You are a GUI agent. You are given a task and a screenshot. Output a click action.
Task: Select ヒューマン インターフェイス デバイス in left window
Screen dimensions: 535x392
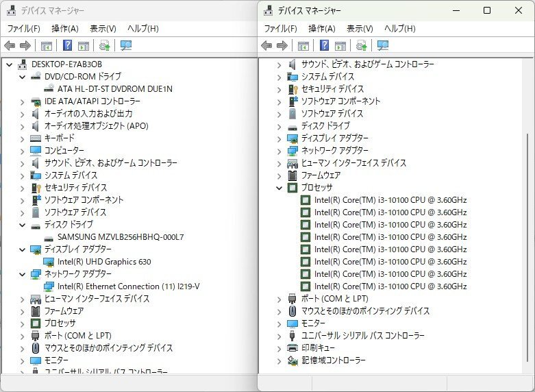click(97, 299)
